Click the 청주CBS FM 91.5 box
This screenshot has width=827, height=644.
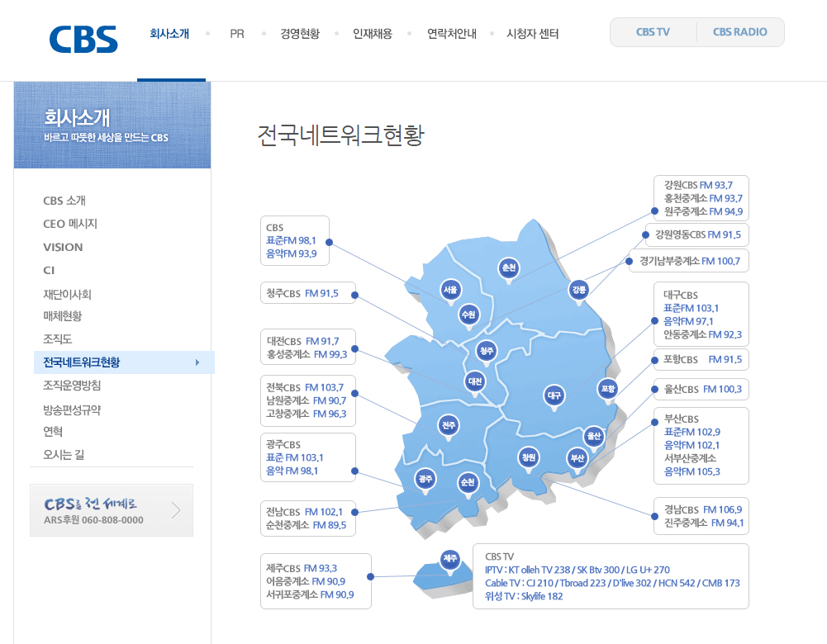coord(307,293)
